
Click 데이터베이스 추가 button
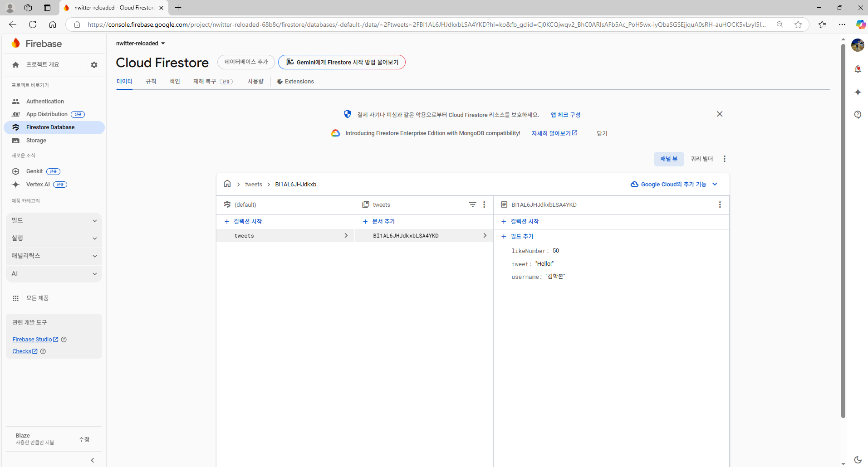coord(246,62)
